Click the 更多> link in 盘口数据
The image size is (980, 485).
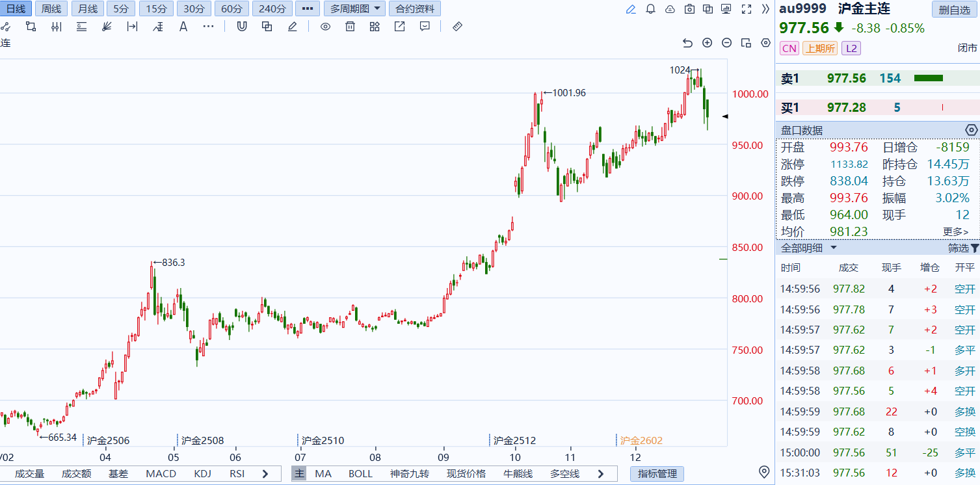[x=955, y=231]
